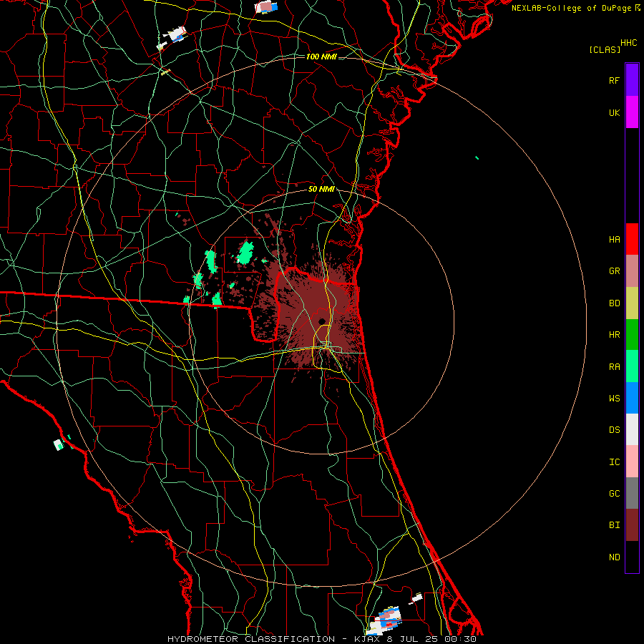The width and height of the screenshot is (644, 644).
Task: Select the GC gray legend swatch
Action: tap(632, 493)
